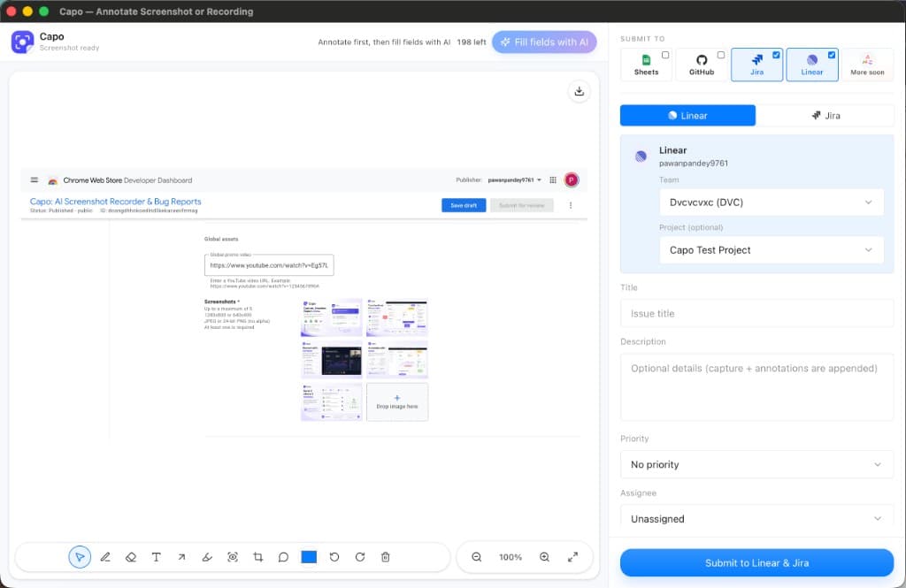This screenshot has width=906, height=588.
Task: Select the pencil draw tool
Action: click(105, 557)
